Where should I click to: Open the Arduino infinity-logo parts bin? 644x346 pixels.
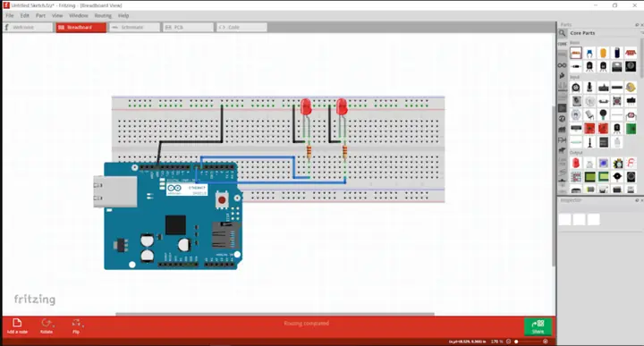[562, 65]
